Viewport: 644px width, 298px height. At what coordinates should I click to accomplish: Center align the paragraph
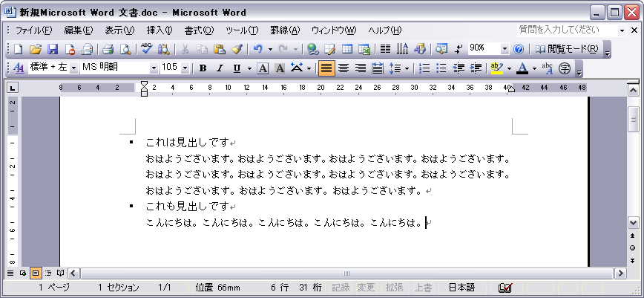pos(343,68)
